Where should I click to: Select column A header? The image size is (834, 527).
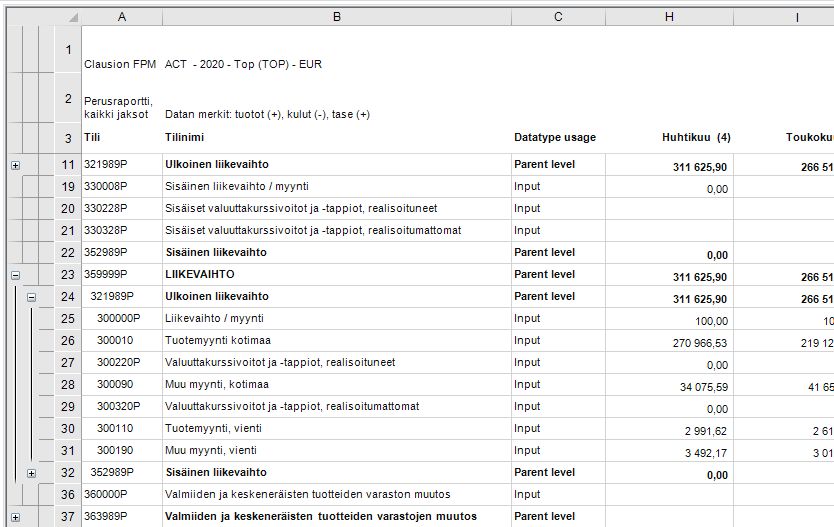pos(122,17)
